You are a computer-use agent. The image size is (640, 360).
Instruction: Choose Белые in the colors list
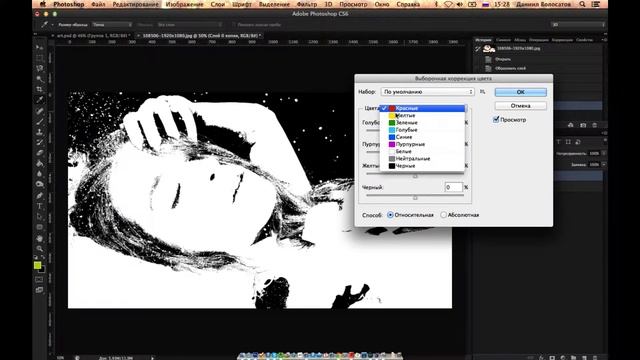click(x=422, y=151)
